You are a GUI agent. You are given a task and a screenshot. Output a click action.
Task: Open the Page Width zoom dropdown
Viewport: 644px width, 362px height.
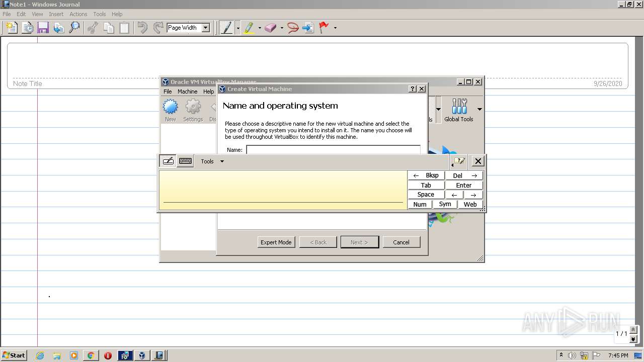point(205,28)
